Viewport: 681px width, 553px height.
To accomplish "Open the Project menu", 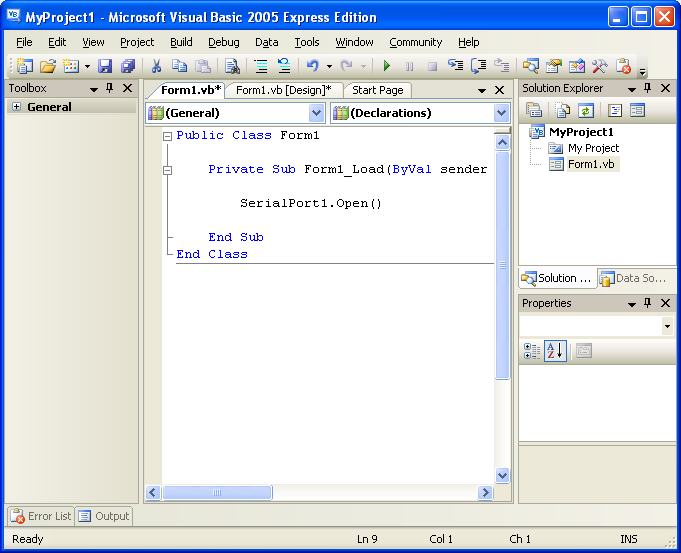I will [137, 42].
